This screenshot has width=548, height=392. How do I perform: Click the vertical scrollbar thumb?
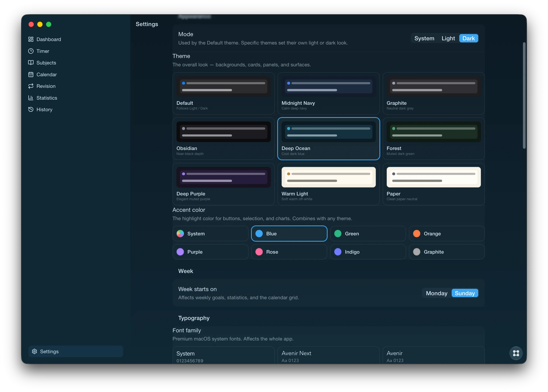coord(524,95)
